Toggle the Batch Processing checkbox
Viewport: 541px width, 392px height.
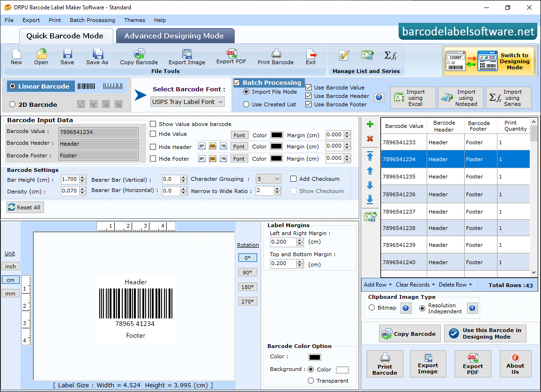click(237, 82)
